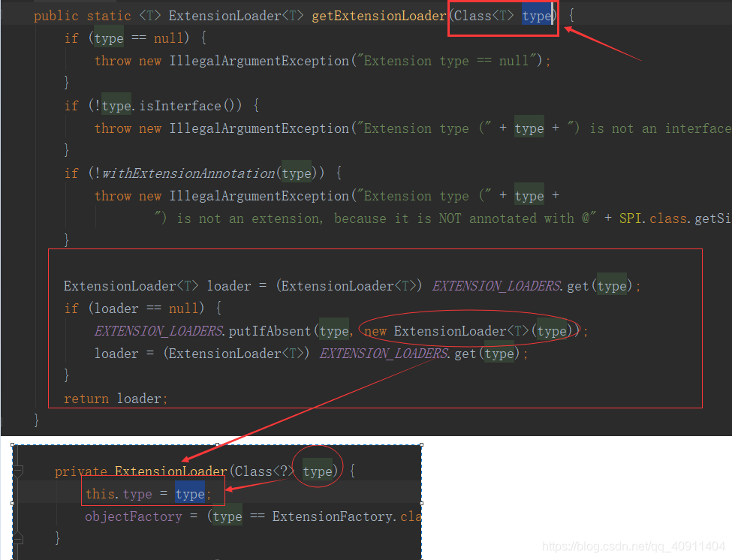The image size is (732, 560).
Task: Click the highlighted 'type' after 'this.type ='
Action: (190, 494)
